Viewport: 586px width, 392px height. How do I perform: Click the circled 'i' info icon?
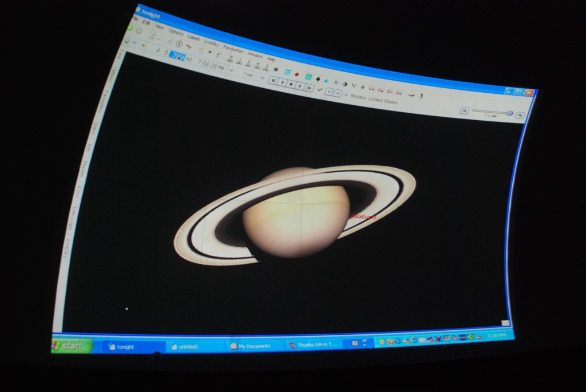click(179, 43)
